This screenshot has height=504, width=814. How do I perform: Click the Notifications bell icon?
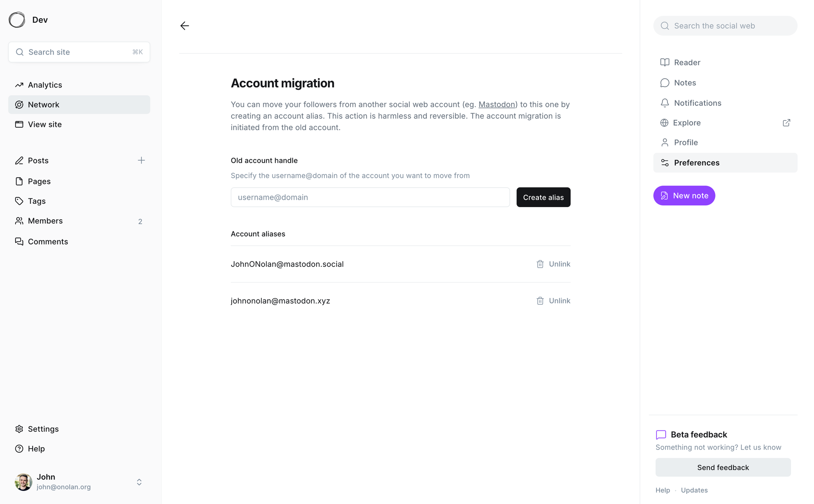click(x=665, y=103)
